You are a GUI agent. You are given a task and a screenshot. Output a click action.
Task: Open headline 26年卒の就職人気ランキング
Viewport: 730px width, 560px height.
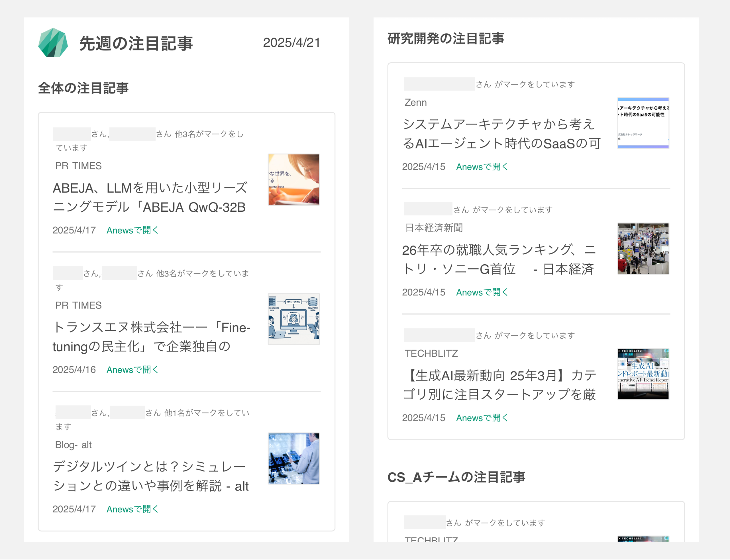point(499,259)
